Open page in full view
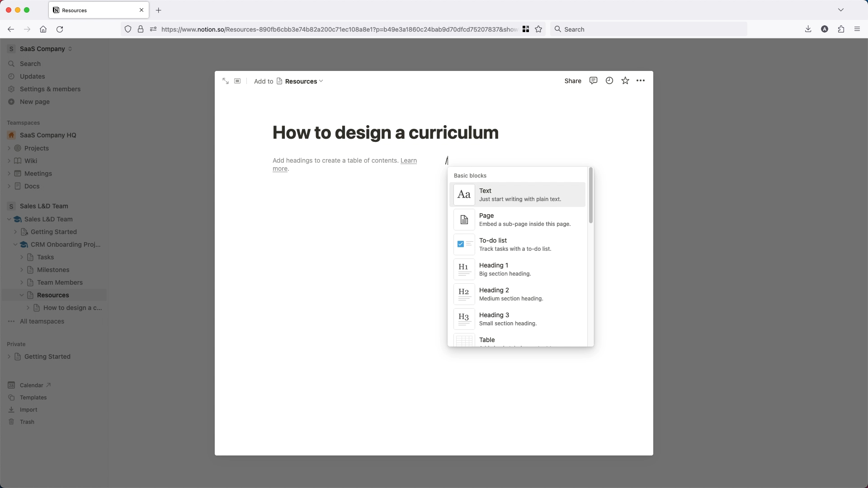The image size is (868, 488). (226, 81)
